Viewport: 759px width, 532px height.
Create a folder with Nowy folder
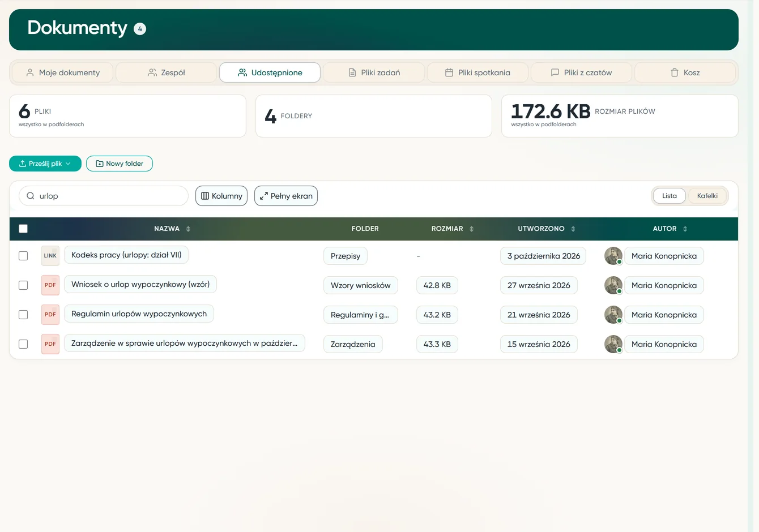point(120,164)
